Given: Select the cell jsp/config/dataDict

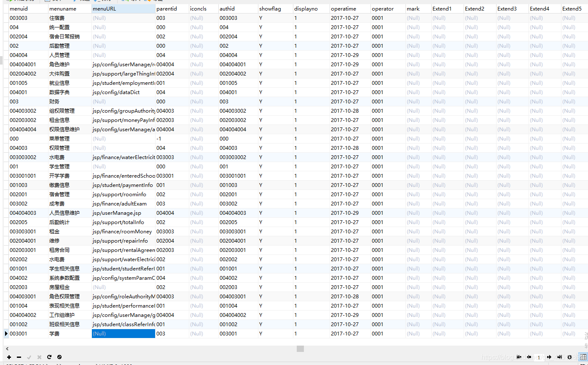Looking at the screenshot, I should [123, 92].
